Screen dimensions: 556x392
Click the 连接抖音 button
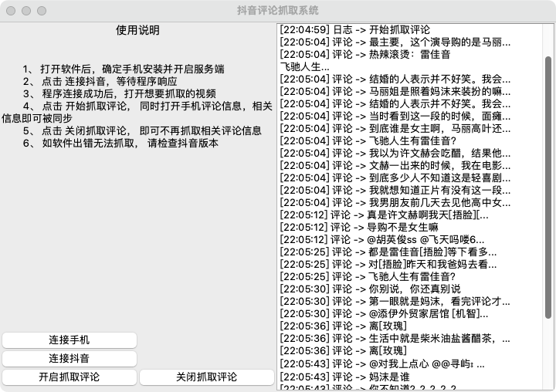click(69, 358)
